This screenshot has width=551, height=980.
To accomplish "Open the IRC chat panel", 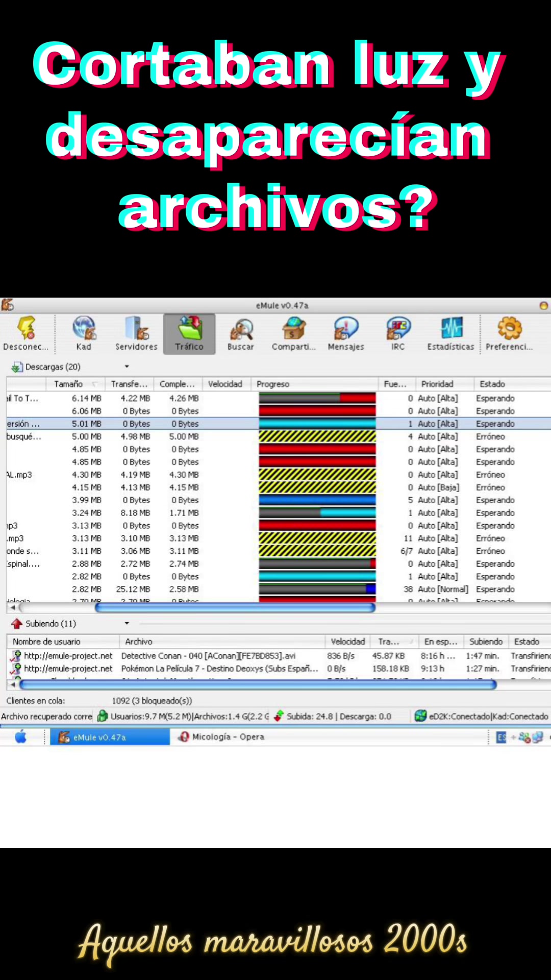I will point(398,333).
